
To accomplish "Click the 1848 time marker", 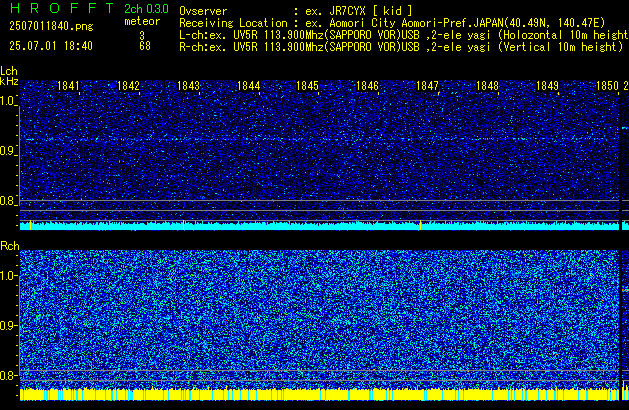I will coord(487,86).
